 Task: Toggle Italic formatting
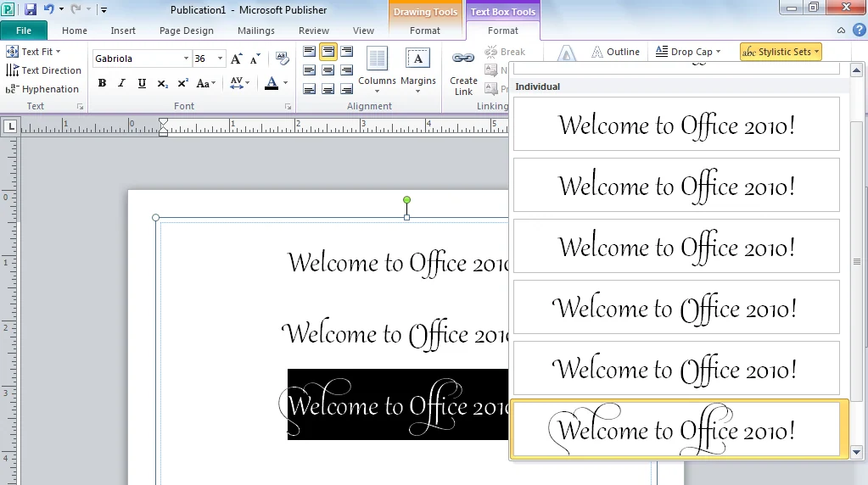pyautogui.click(x=122, y=83)
